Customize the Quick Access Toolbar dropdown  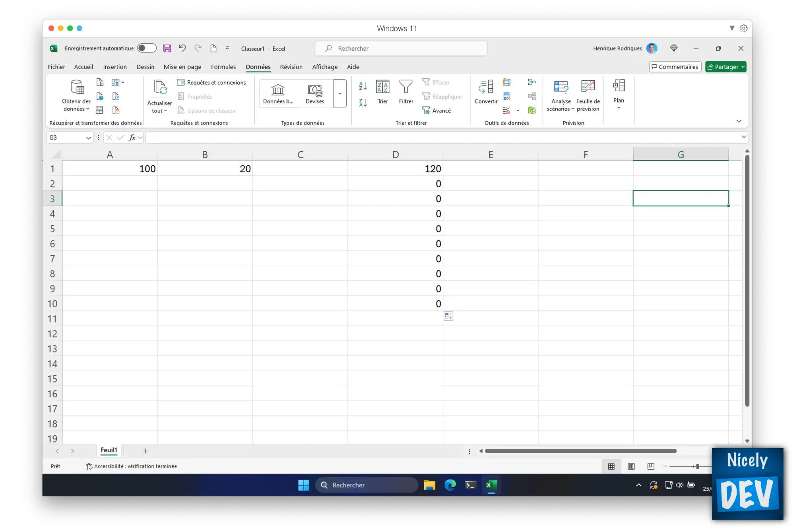(x=227, y=49)
